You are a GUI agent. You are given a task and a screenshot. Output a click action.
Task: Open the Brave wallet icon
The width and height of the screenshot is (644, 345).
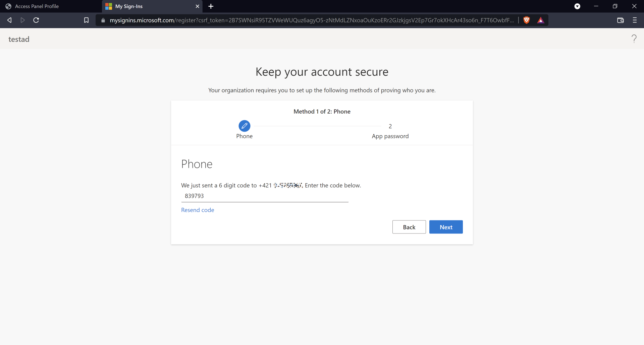(620, 20)
